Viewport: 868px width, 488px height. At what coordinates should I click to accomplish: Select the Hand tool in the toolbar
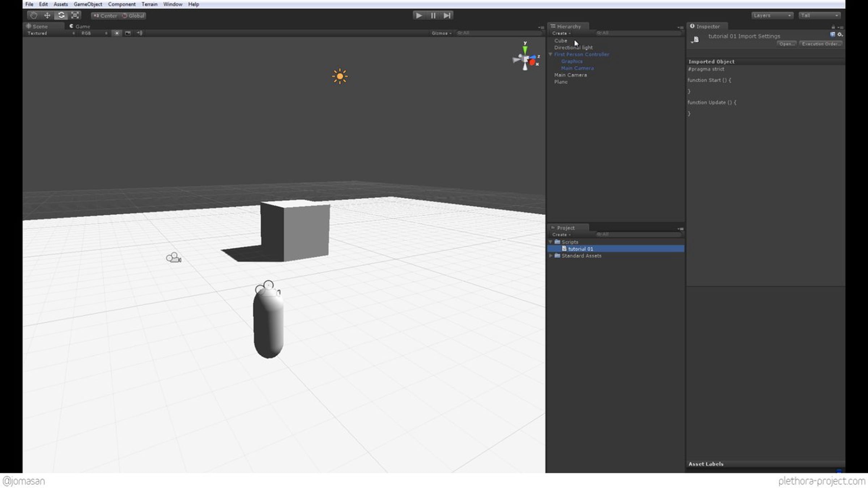coord(34,15)
